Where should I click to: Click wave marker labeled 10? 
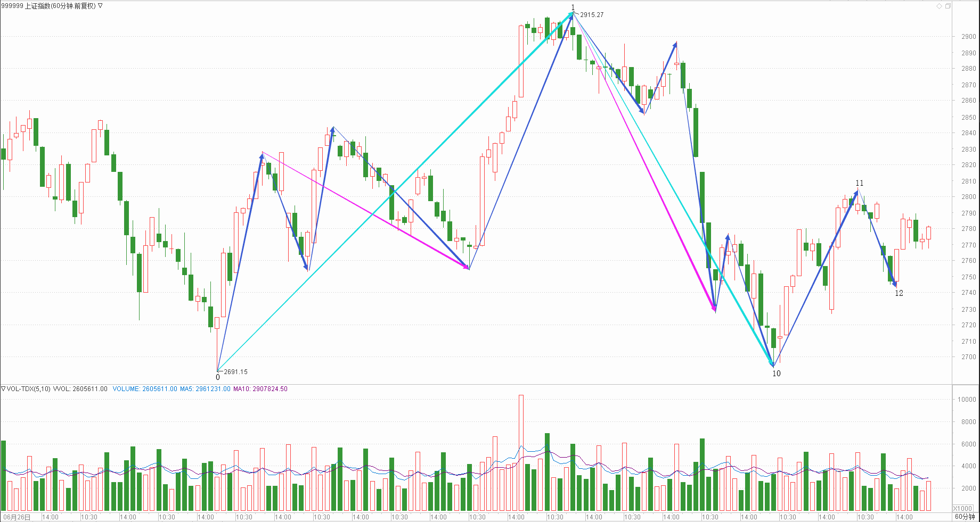click(x=776, y=374)
